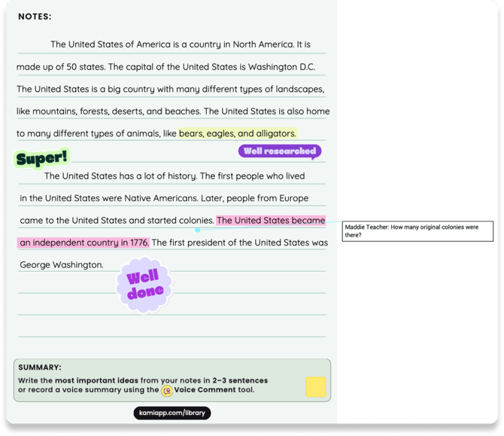Click the line 'in the United States were Native Americans'
The height and width of the screenshot is (436, 504).
164,198
